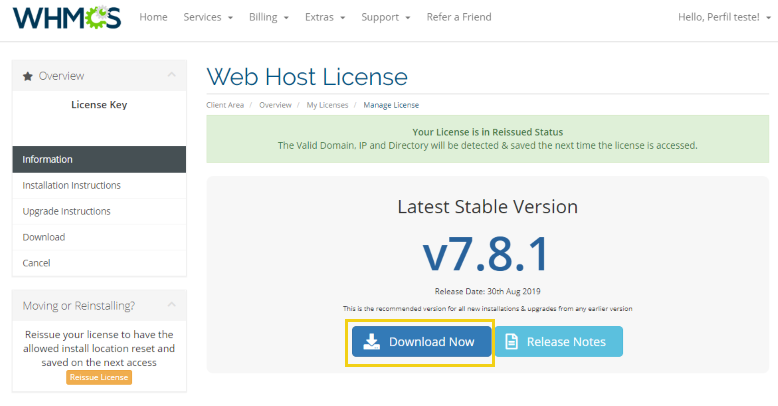The height and width of the screenshot is (406, 778).
Task: Open the Billing dropdown menu
Action: 268,17
